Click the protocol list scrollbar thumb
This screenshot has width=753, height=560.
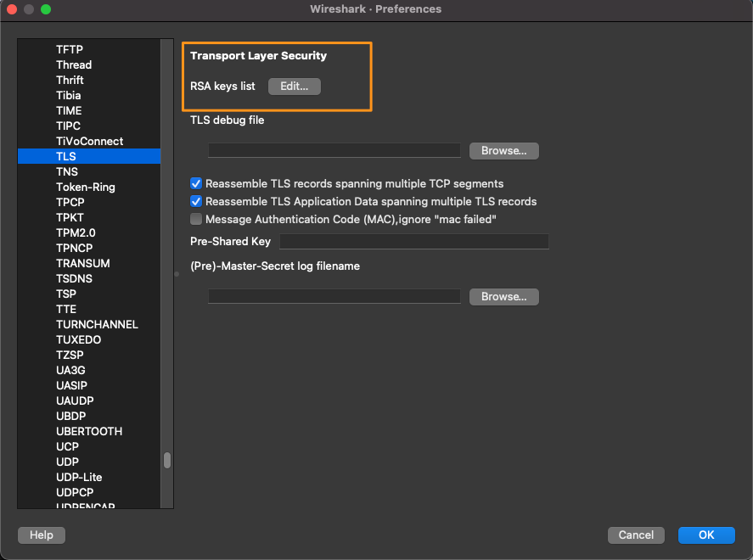(x=167, y=460)
